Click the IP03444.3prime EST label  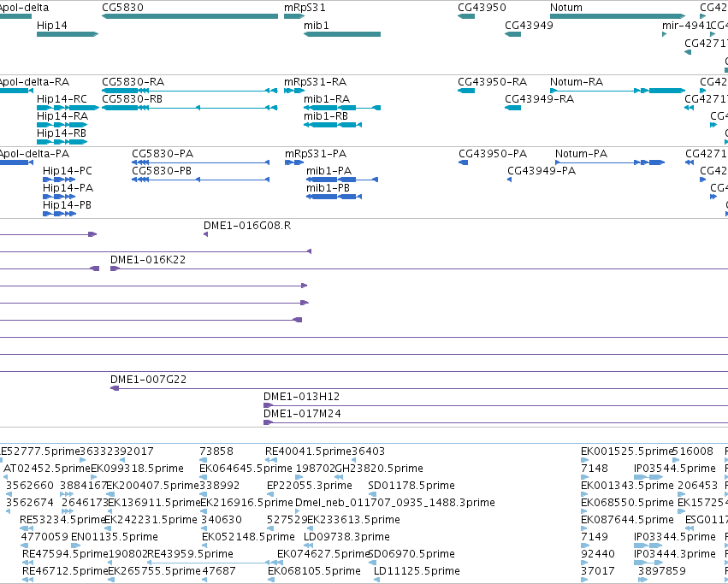click(x=675, y=554)
